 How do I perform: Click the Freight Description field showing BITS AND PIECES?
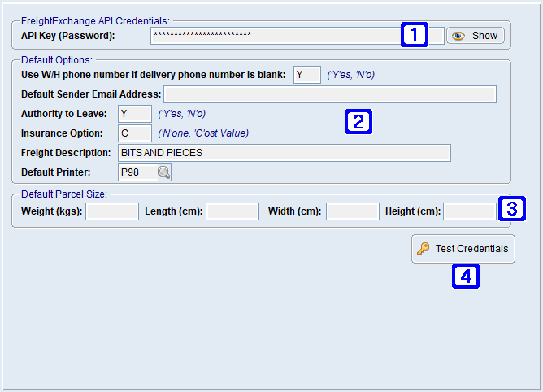coord(285,153)
